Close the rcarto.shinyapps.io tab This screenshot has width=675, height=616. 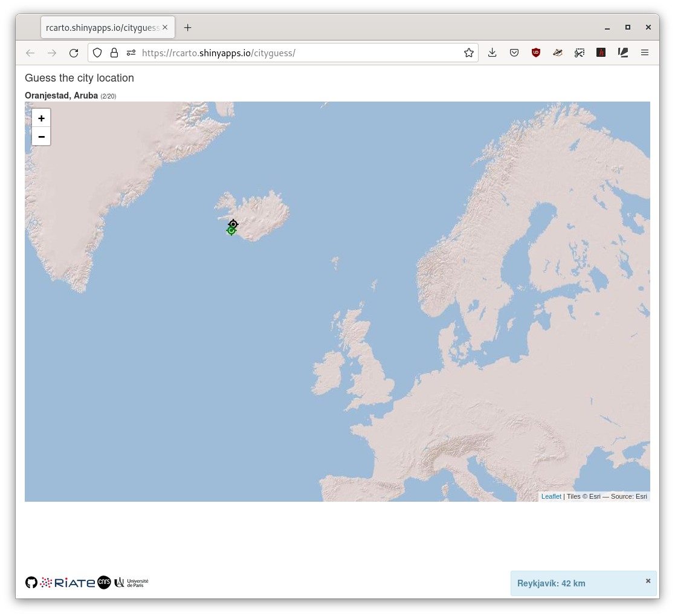point(165,28)
